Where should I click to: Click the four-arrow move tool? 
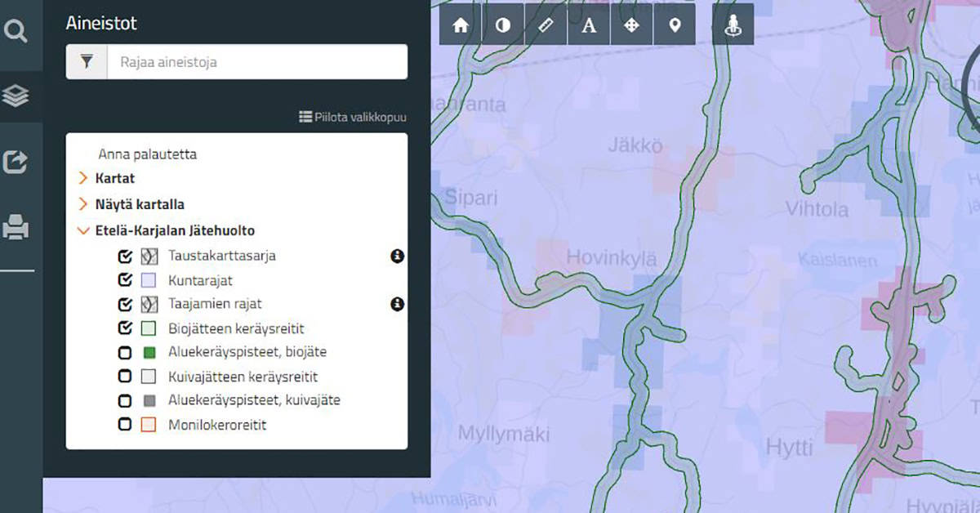click(631, 25)
